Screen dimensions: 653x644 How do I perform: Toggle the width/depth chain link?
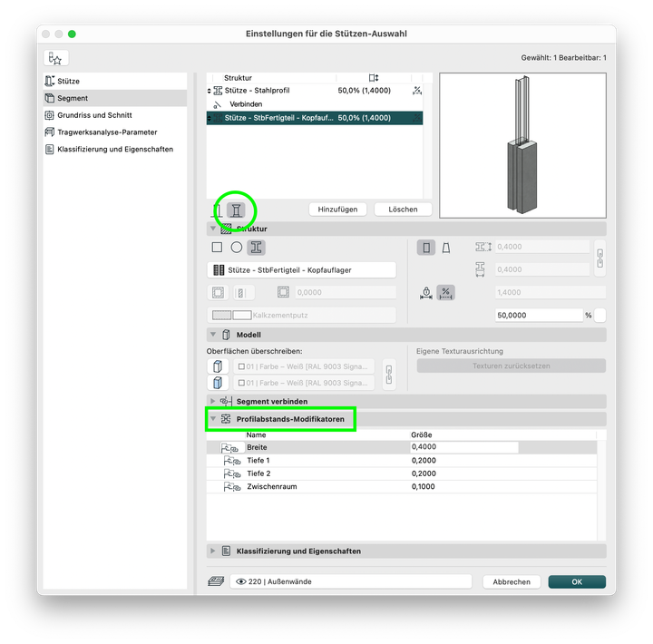600,259
